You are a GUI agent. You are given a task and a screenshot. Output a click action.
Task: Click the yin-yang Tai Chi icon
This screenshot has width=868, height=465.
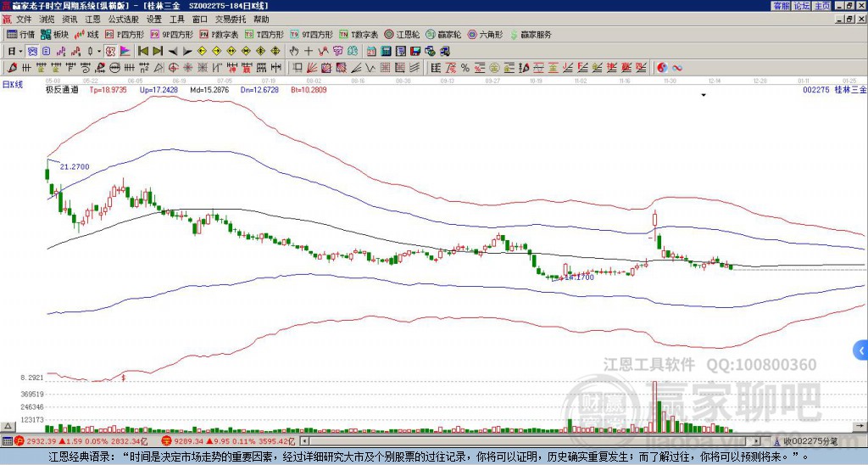click(662, 68)
